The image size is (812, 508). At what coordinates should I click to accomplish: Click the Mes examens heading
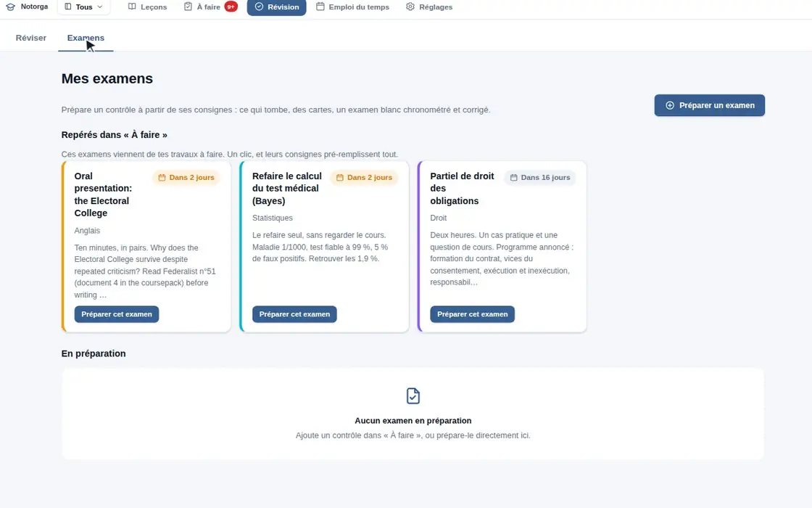107,78
